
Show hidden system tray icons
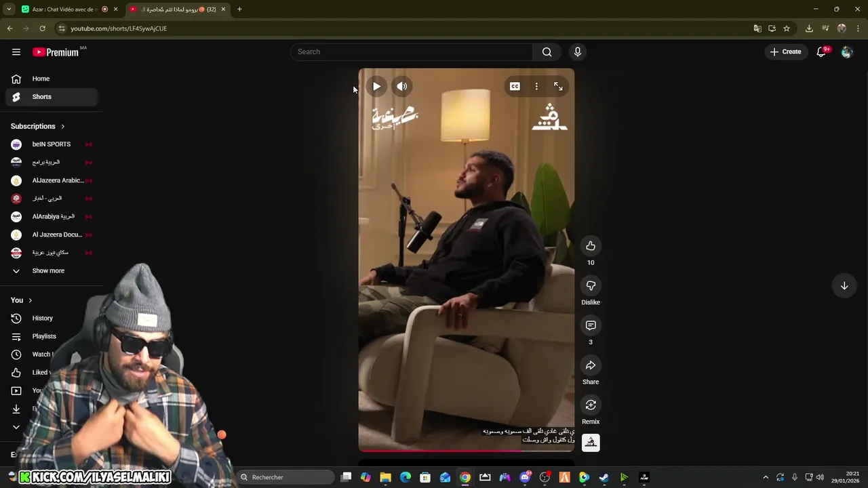click(x=766, y=477)
